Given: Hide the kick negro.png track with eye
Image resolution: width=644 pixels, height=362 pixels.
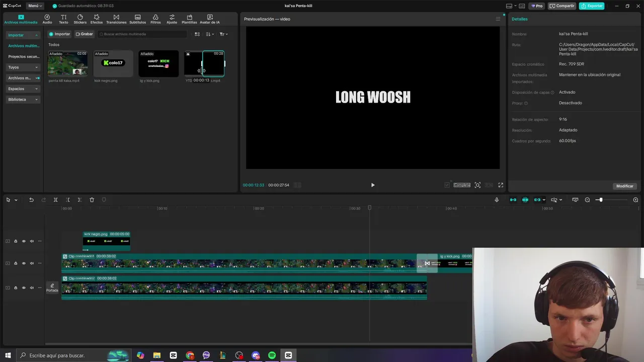Looking at the screenshot, I should pyautogui.click(x=23, y=241).
